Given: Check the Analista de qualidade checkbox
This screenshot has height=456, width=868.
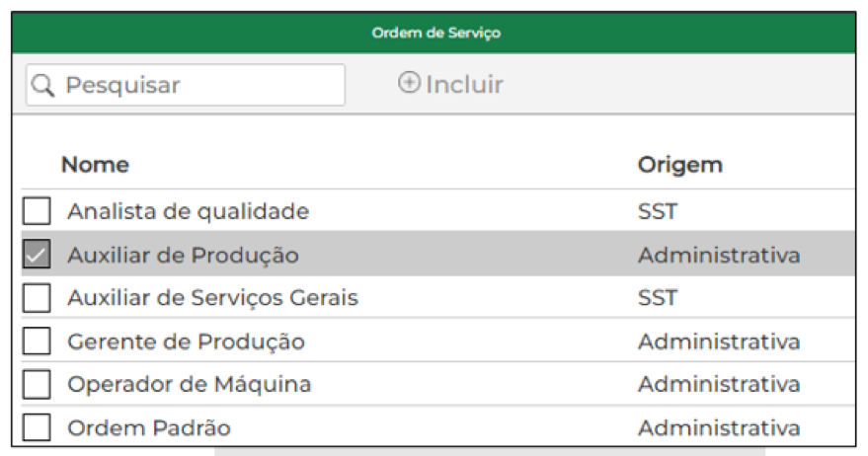Looking at the screenshot, I should 37,211.
